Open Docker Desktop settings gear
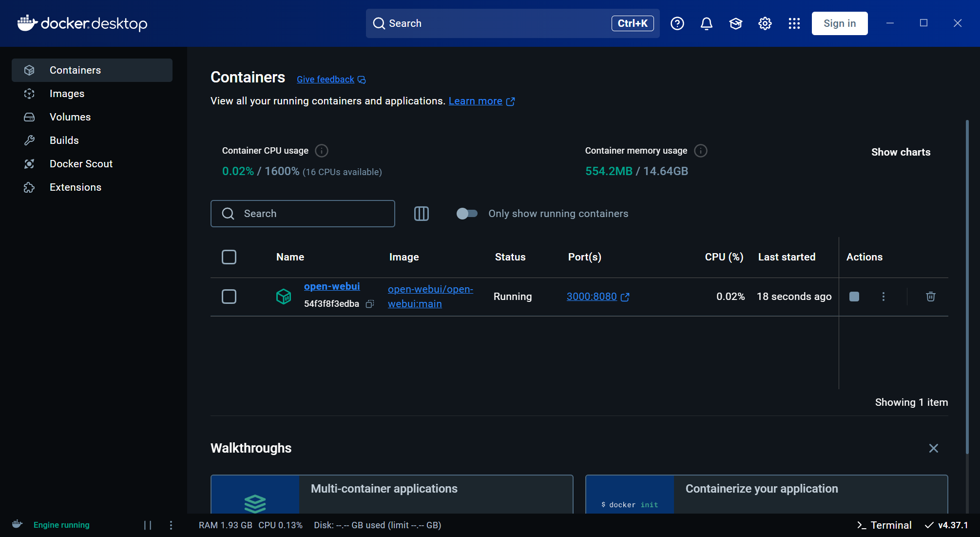This screenshot has width=980, height=537. coord(765,23)
